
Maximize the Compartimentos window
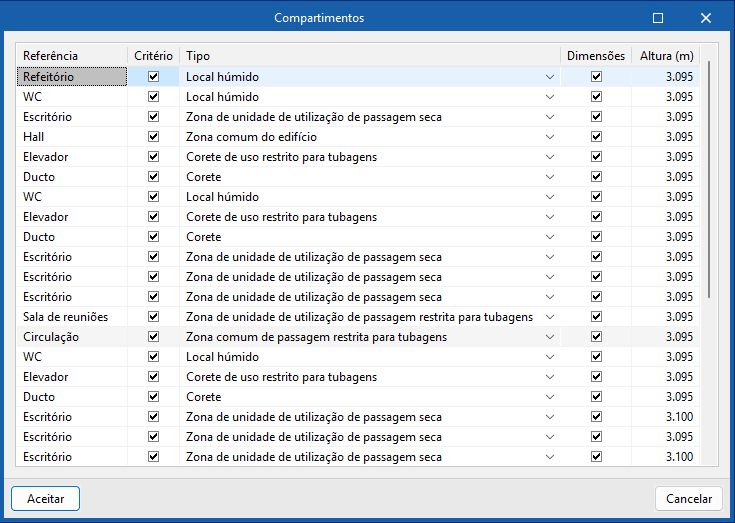click(658, 18)
